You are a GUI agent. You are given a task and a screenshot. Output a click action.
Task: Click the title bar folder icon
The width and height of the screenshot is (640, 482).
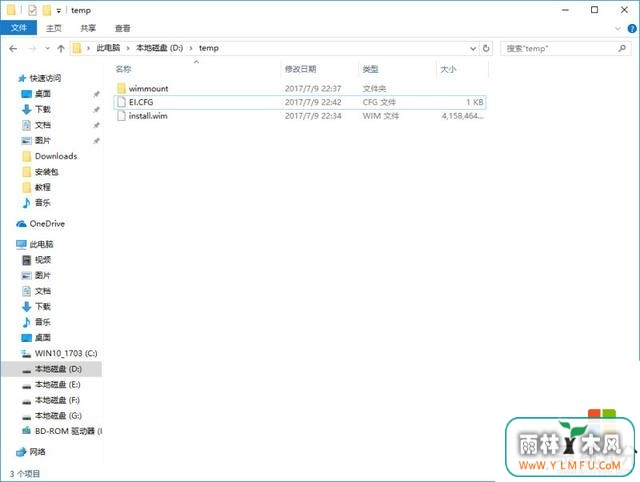[x=11, y=10]
